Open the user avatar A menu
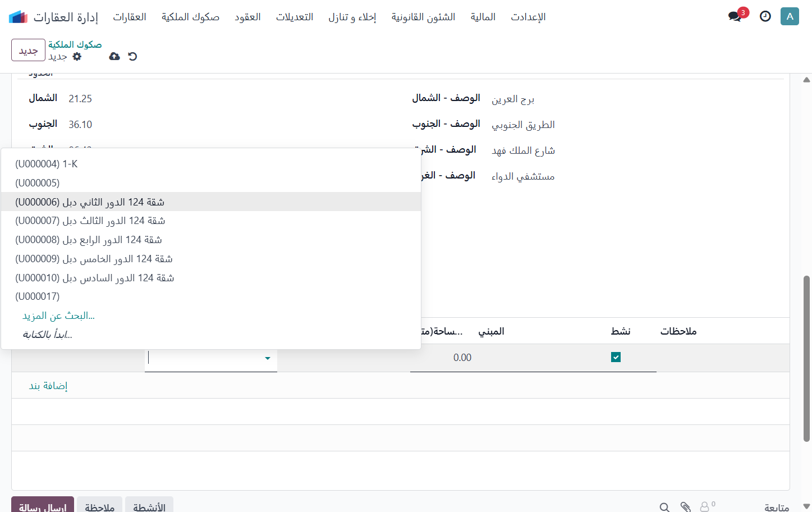The image size is (812, 512). 790,16
